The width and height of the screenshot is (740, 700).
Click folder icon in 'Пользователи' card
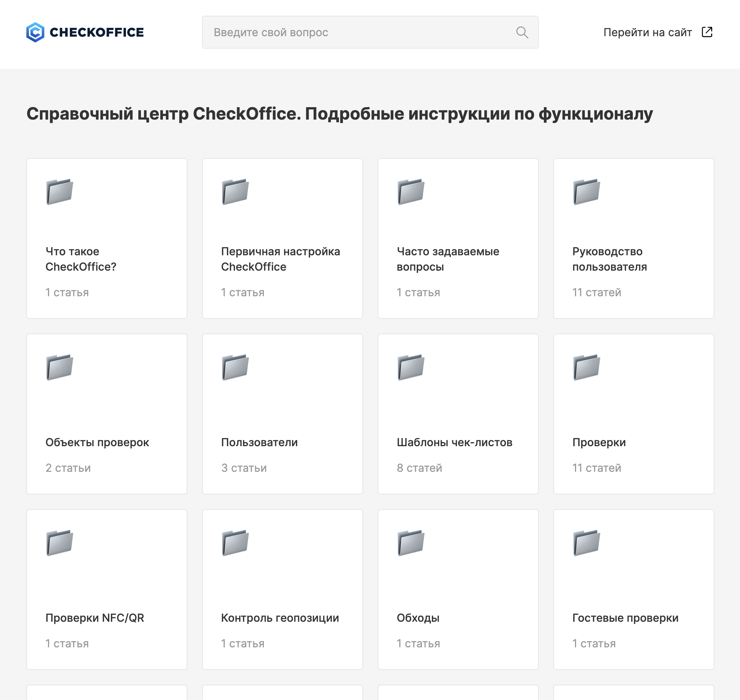pos(235,367)
